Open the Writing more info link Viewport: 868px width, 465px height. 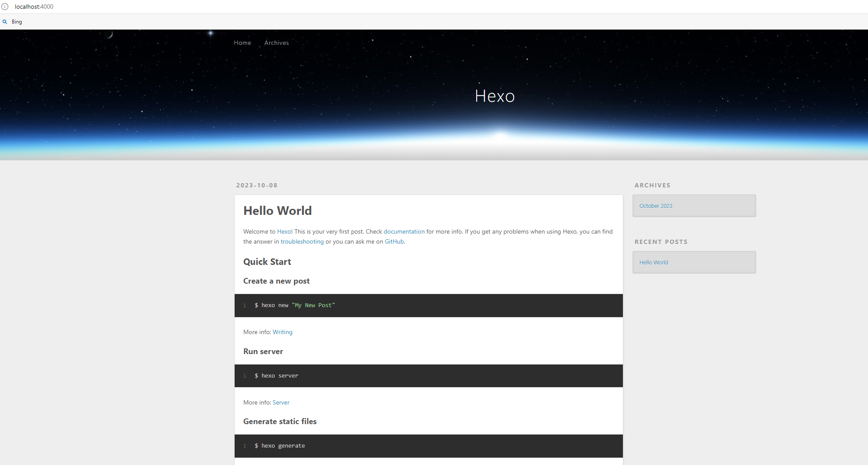tap(283, 332)
